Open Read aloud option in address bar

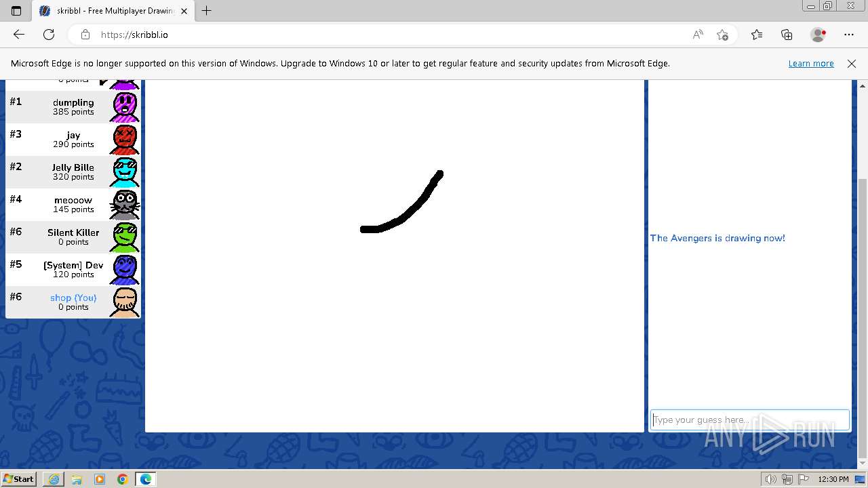click(x=698, y=35)
